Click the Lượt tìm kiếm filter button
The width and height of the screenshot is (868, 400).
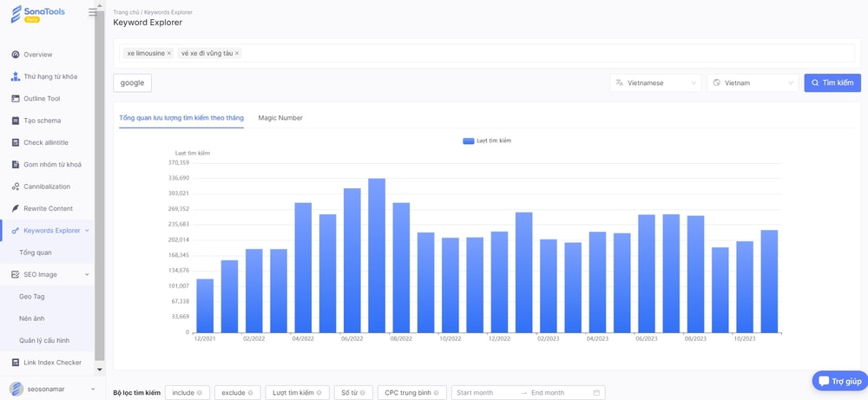click(x=297, y=393)
